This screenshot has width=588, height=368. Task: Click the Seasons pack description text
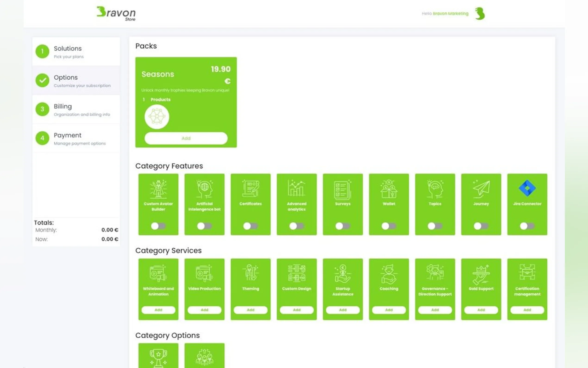185,90
